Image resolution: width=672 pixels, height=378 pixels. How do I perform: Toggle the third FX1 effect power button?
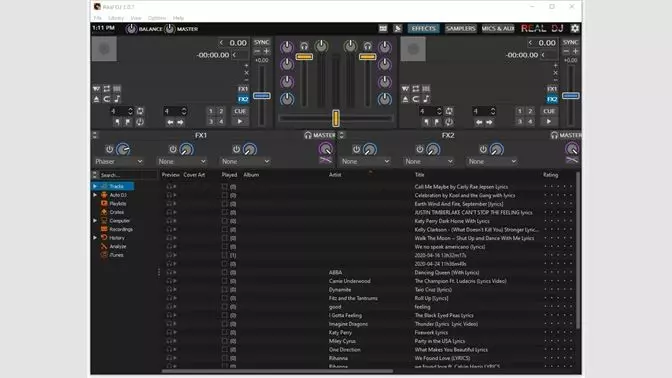click(x=236, y=149)
